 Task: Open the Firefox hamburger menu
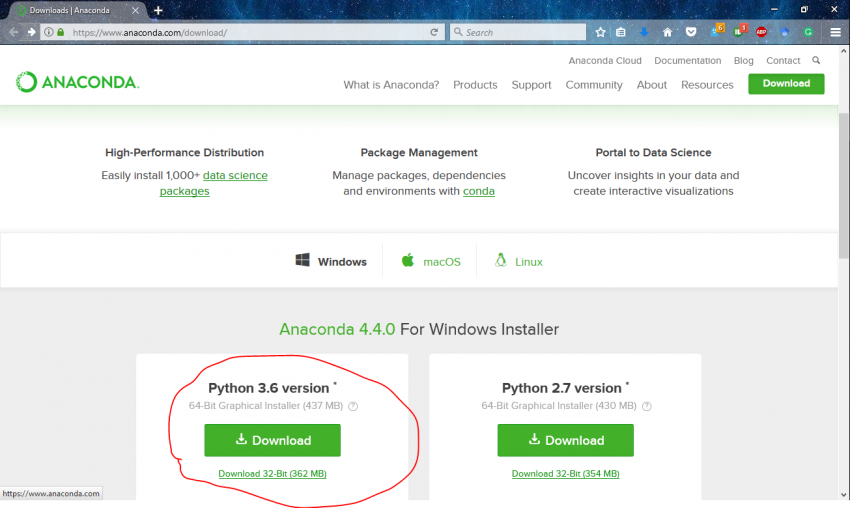click(836, 32)
